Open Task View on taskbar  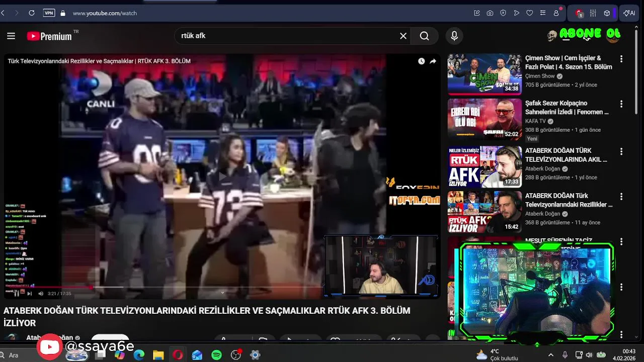click(x=100, y=355)
